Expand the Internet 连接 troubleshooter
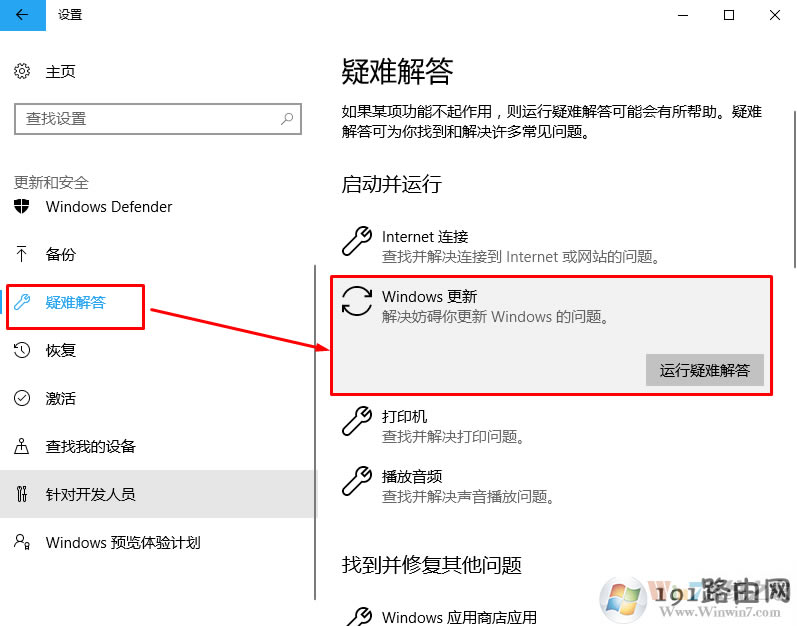 pyautogui.click(x=424, y=237)
